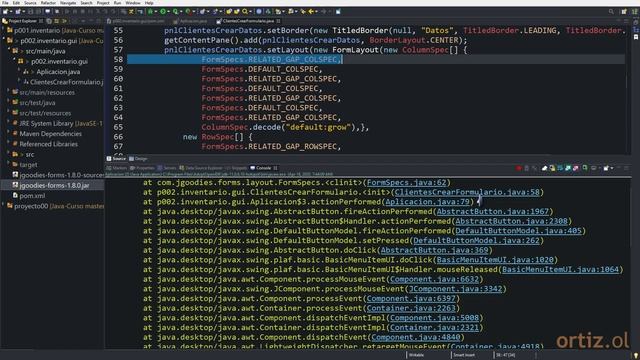The height and width of the screenshot is (360, 640).
Task: Click the Coverage launch icon in toolbar
Action: [175, 11]
